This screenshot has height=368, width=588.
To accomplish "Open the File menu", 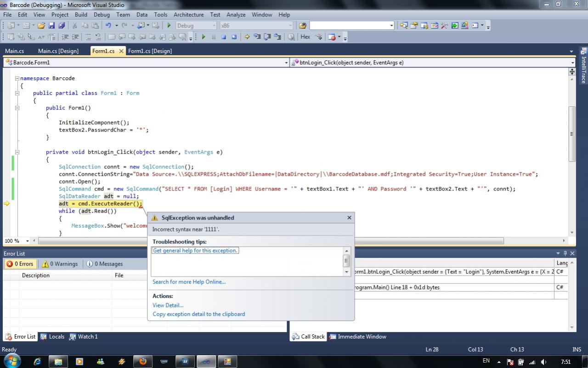I will pos(7,15).
